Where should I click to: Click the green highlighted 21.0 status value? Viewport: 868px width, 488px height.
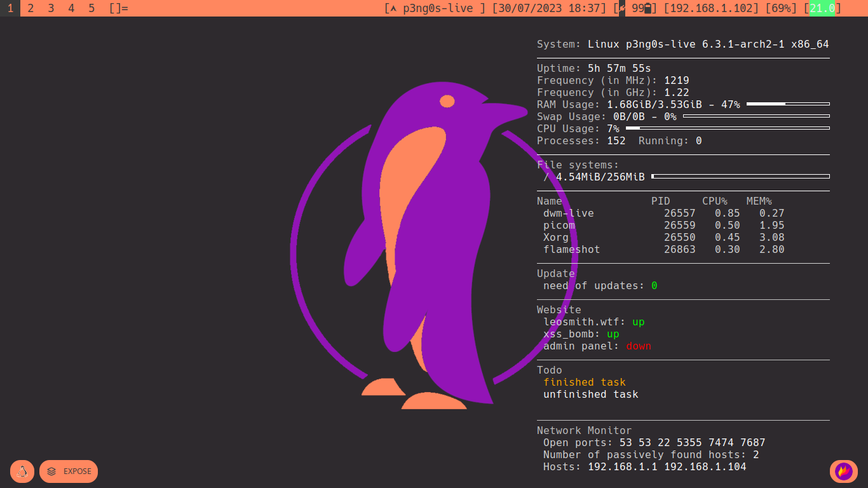(822, 8)
